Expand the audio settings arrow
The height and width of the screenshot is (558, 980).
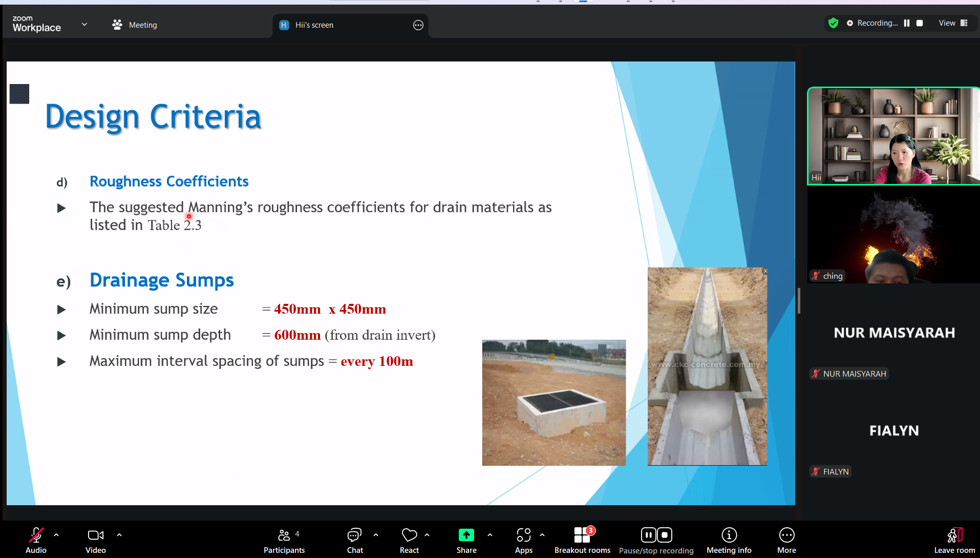click(x=56, y=535)
